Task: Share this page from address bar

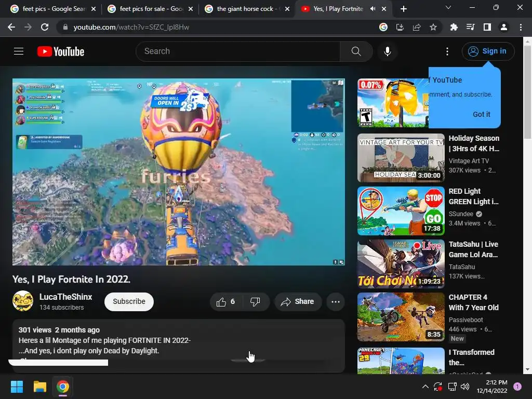Action: 417,27
